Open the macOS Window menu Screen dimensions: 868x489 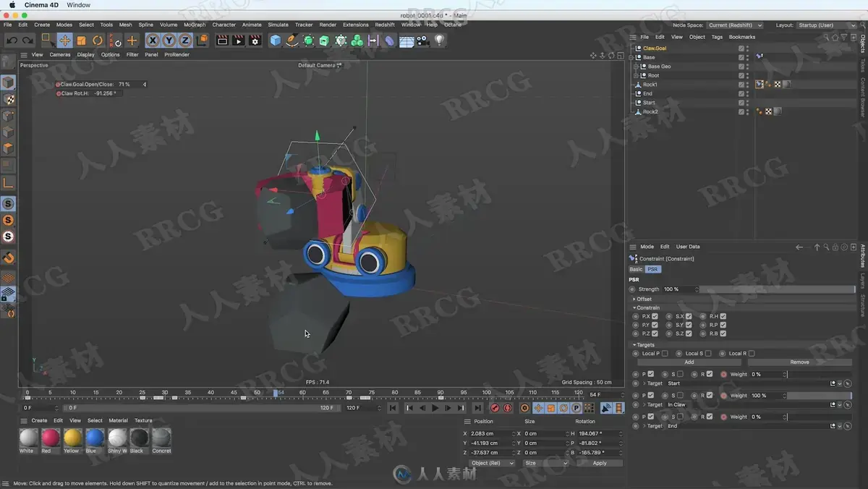click(x=79, y=5)
